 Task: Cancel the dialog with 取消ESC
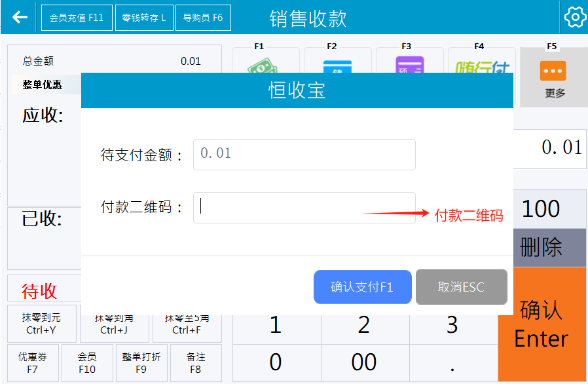click(x=461, y=287)
